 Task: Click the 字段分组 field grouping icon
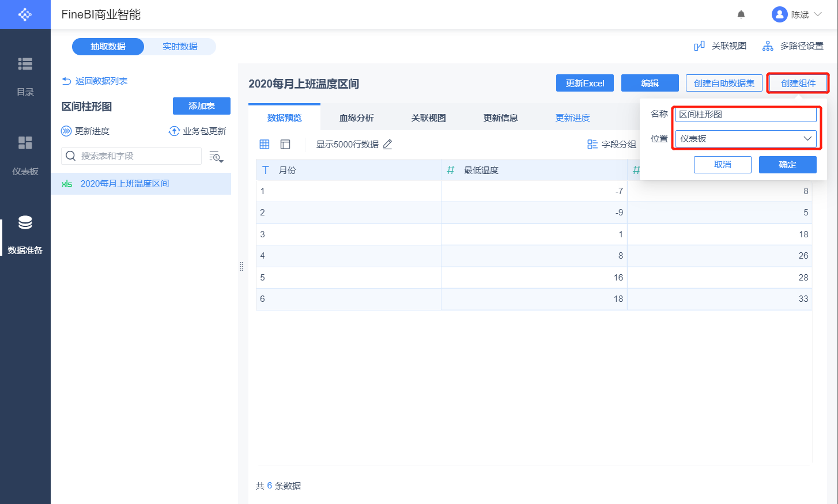point(592,145)
